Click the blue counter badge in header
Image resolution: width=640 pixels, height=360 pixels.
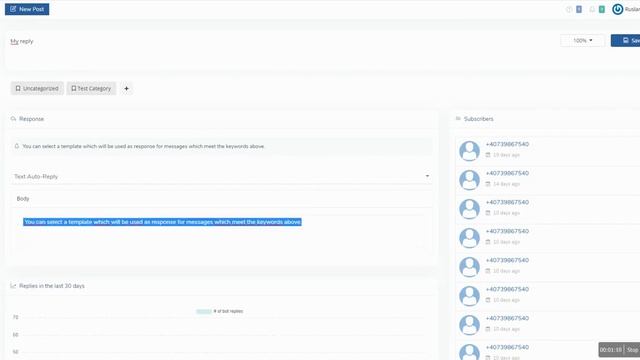click(x=579, y=9)
